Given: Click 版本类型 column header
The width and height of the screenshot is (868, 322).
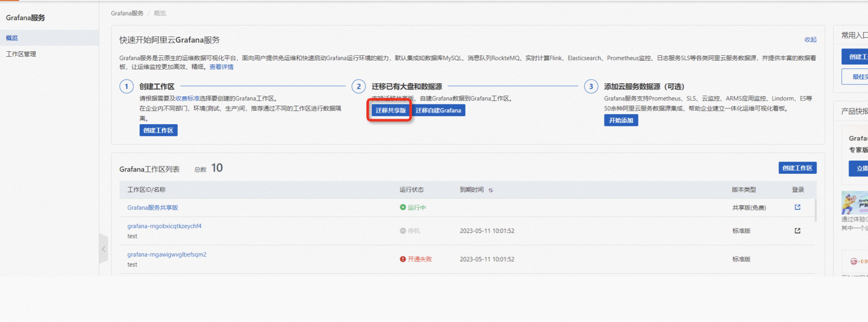Looking at the screenshot, I should coord(744,190).
